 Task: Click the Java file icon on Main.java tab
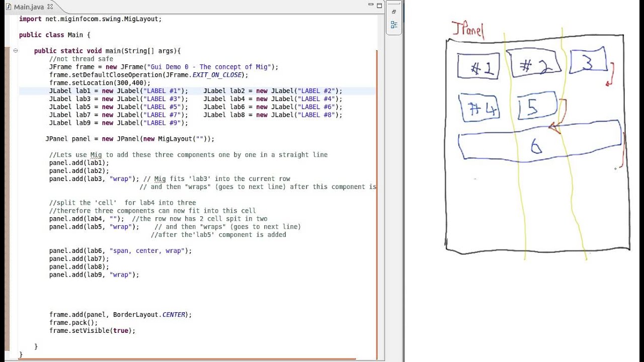(x=9, y=7)
